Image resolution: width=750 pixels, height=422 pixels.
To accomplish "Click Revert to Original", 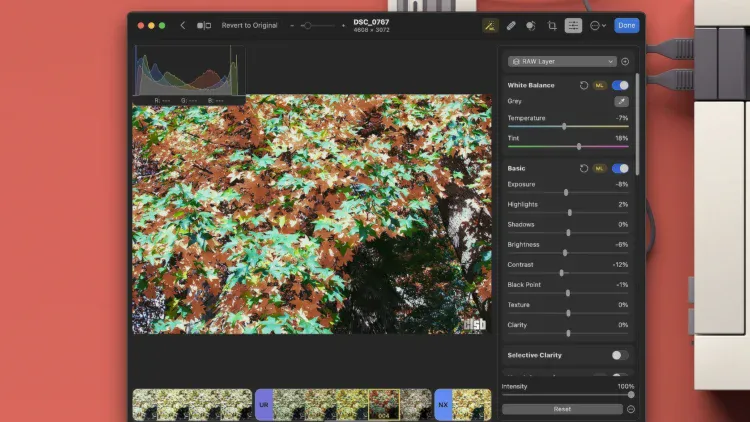I will coord(250,25).
